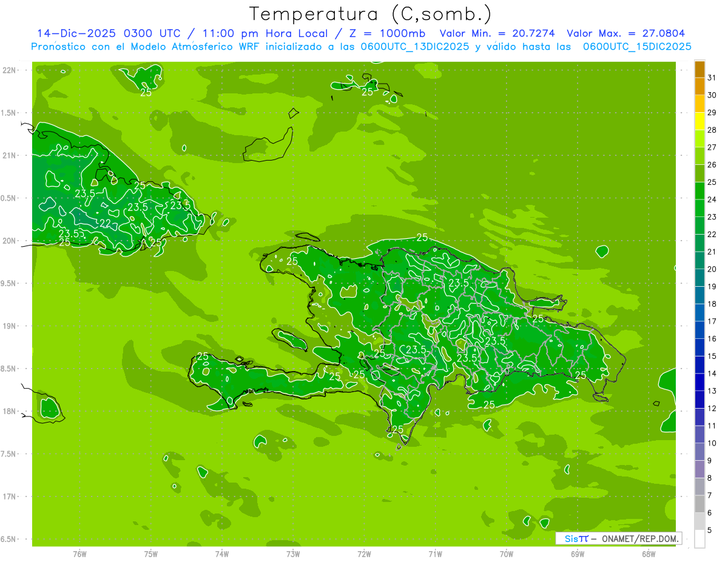Screen dimensions: 728x562
Task: Click the color legend value 29
Action: pos(712,112)
